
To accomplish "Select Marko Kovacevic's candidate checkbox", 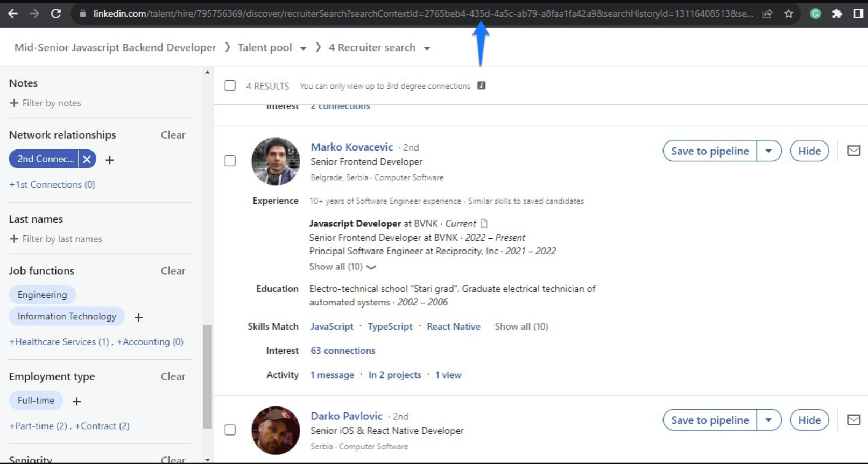I will [x=230, y=161].
